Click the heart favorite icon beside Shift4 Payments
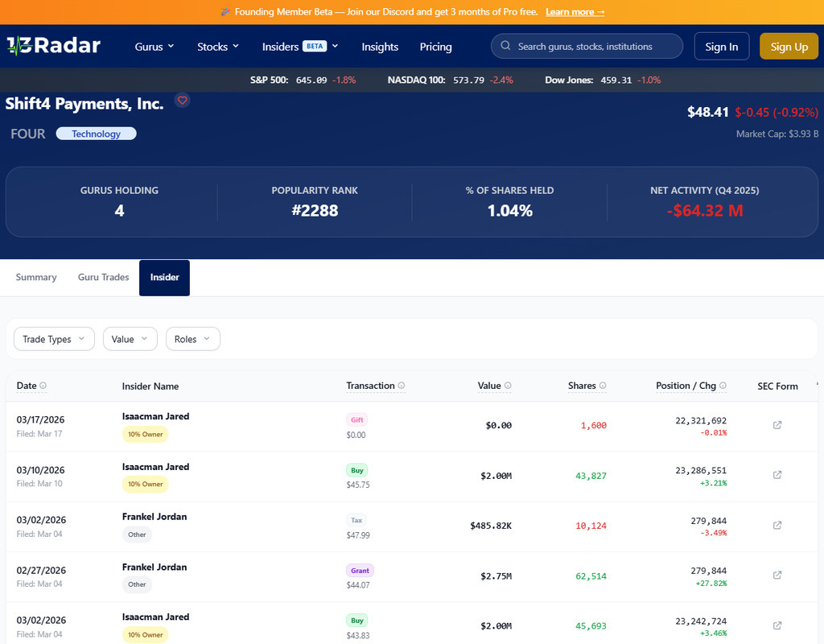 (x=183, y=101)
